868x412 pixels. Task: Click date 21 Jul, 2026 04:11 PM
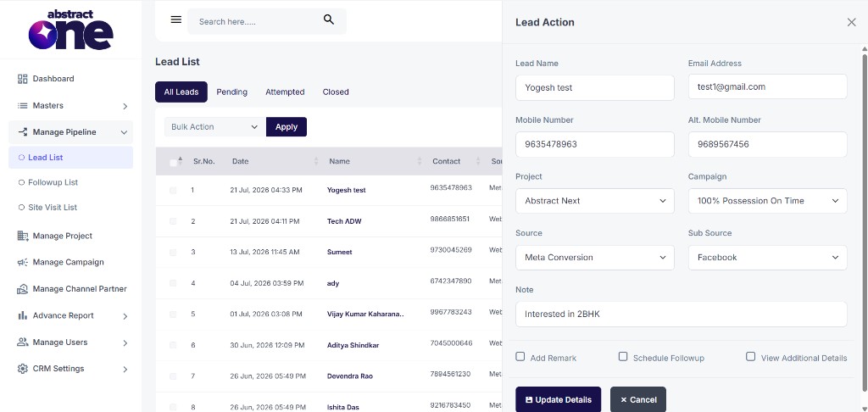coord(264,221)
